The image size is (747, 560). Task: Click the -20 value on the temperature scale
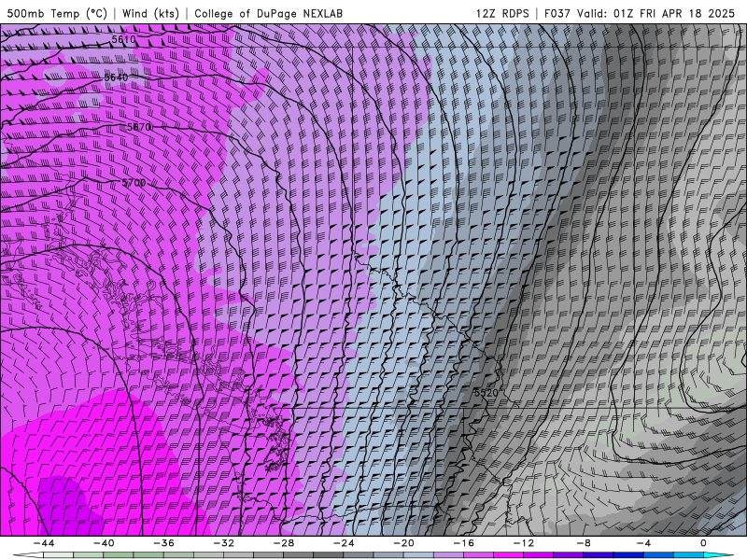(x=403, y=543)
